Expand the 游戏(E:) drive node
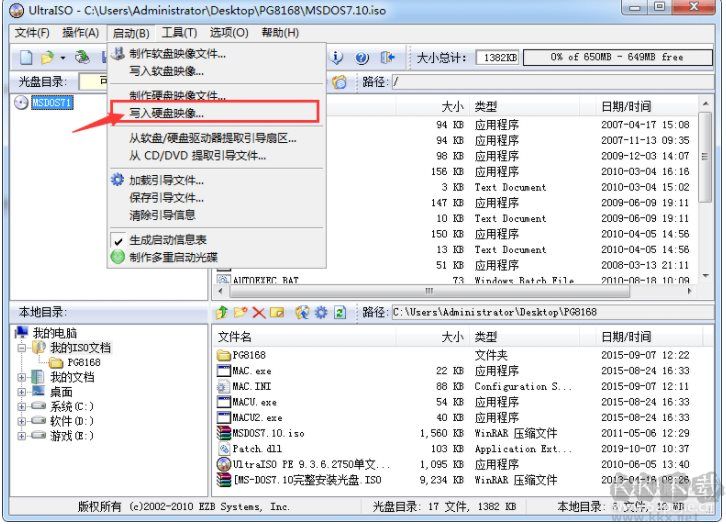Screen dimensions: 726x524 pos(21,436)
